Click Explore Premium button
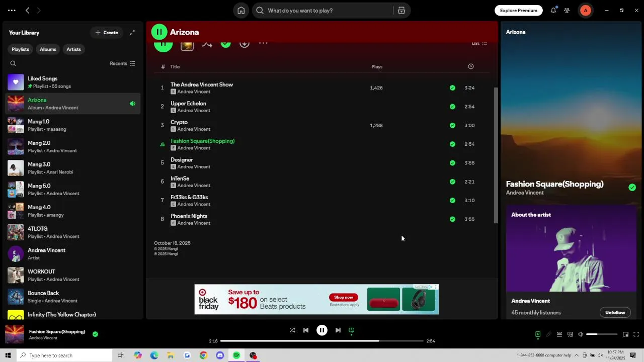Viewport: 644px width, 362px height. tap(519, 11)
